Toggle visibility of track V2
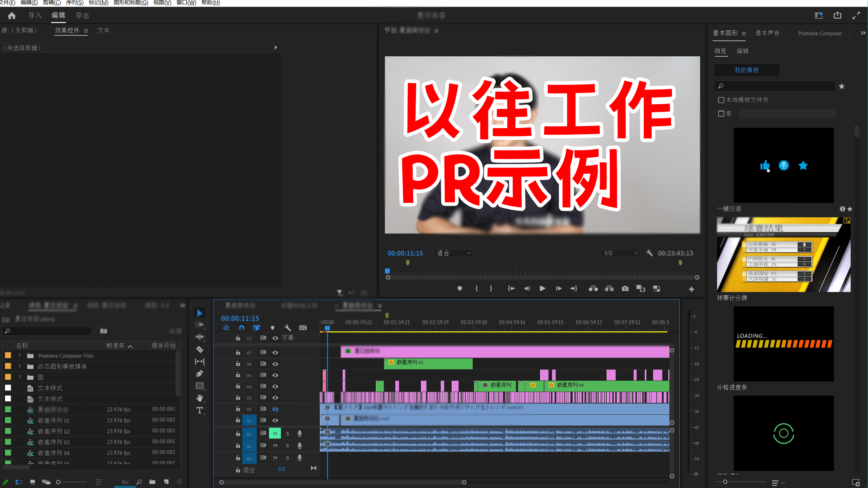Viewport: 868px width, 488px height. click(275, 409)
